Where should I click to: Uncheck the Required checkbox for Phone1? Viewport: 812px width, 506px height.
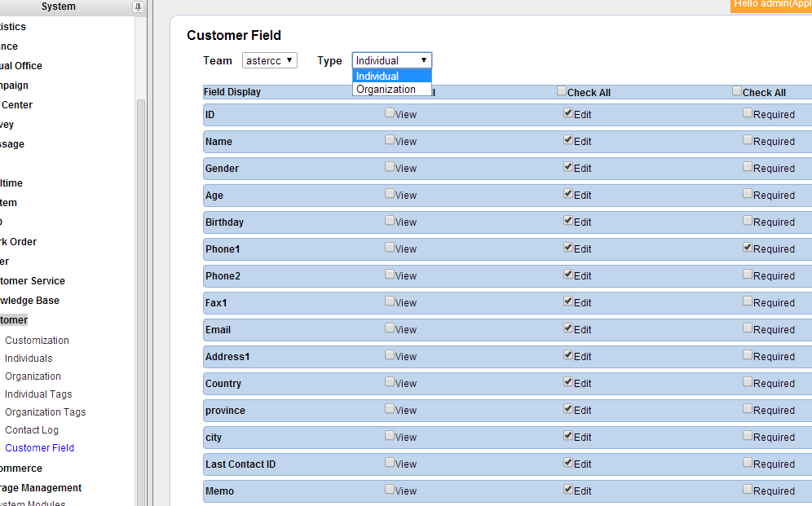[748, 248]
